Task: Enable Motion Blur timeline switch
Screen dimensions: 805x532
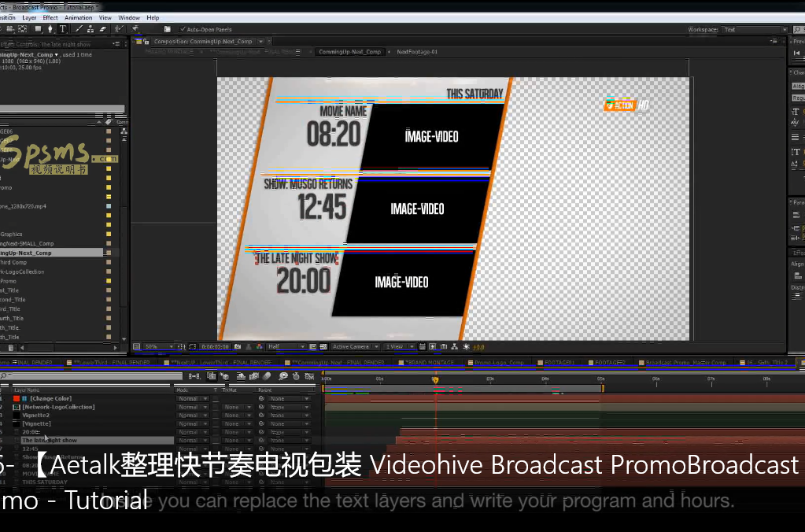Action: (267, 376)
